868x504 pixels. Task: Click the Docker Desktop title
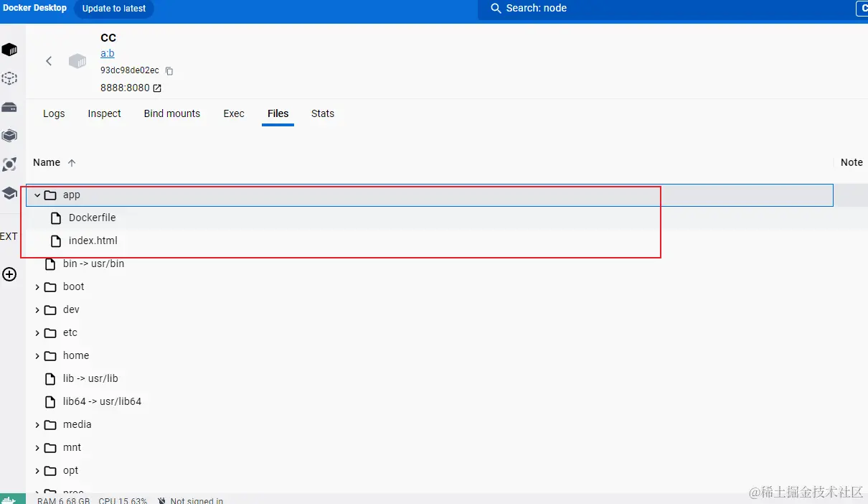34,8
